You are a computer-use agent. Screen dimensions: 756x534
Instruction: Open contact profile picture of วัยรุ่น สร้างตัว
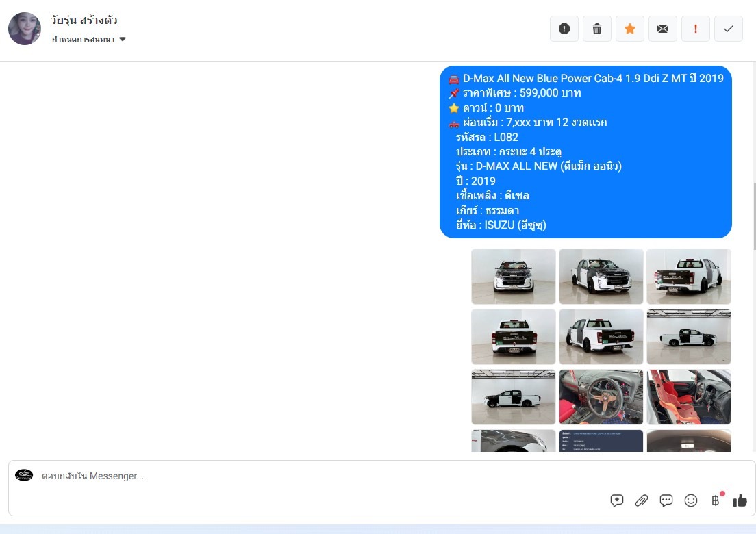pos(25,29)
